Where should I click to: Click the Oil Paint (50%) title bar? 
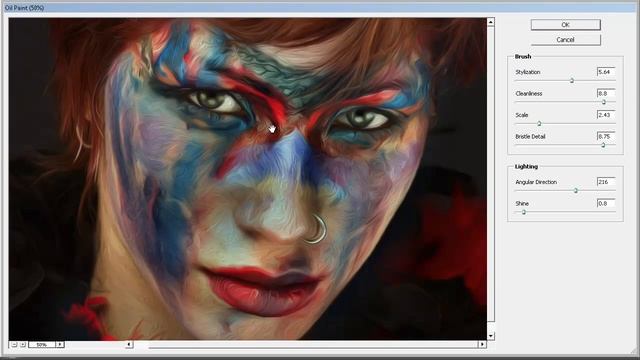click(x=320, y=8)
